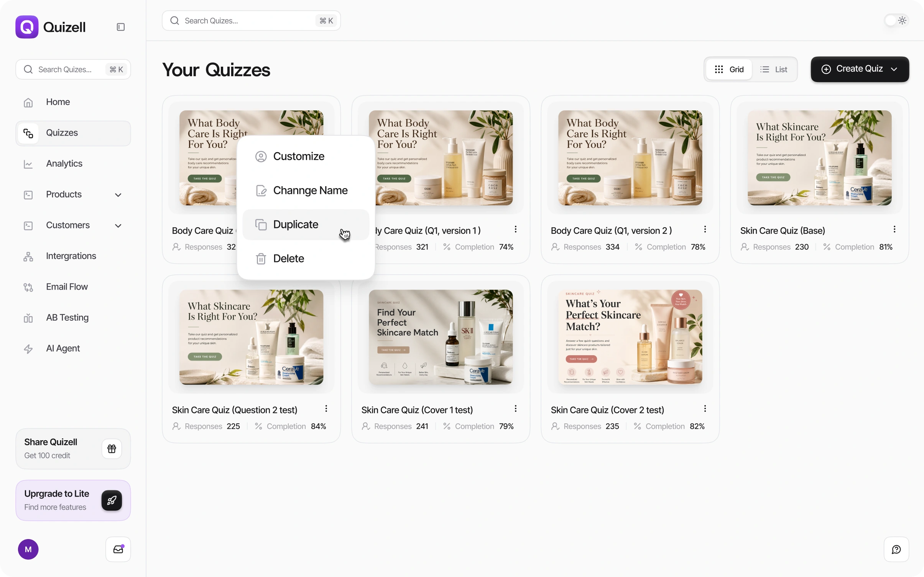Screen dimensions: 924x577
Task: Toggle the light/dark theme switch
Action: [x=896, y=20]
